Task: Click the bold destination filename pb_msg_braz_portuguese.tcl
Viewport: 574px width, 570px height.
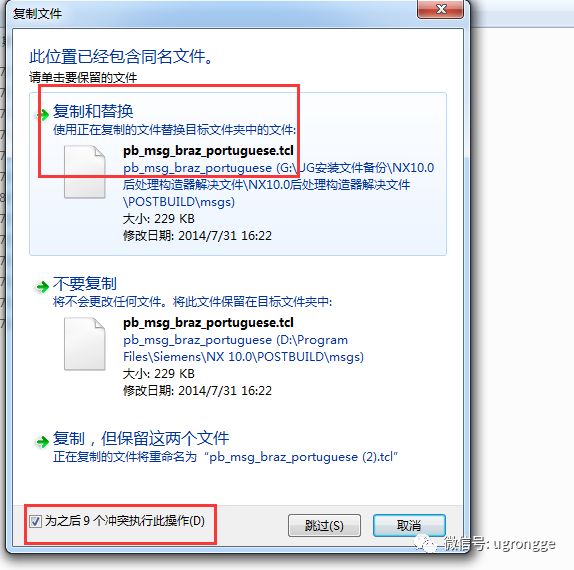Action: coord(208,323)
